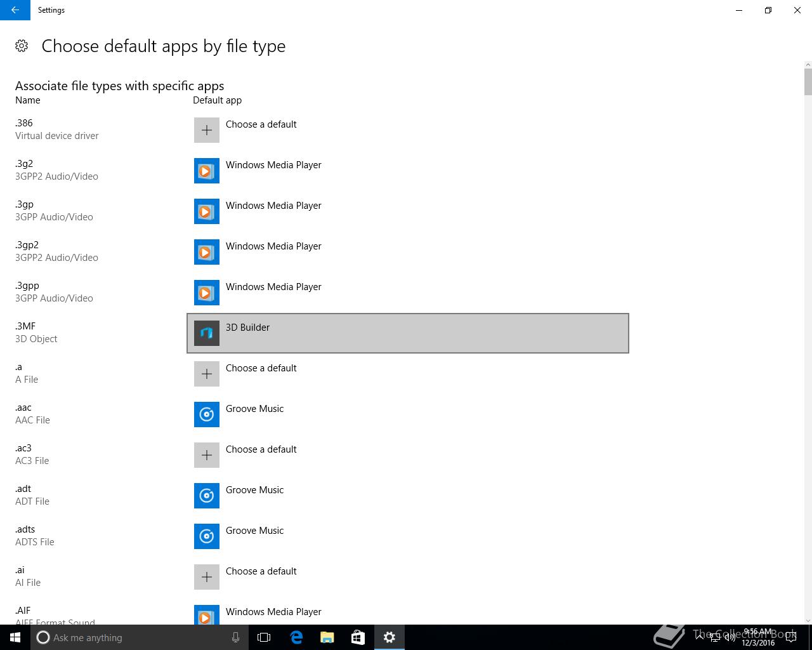Click 'Choose a default' label in .a row
812x650 pixels.
coord(261,368)
